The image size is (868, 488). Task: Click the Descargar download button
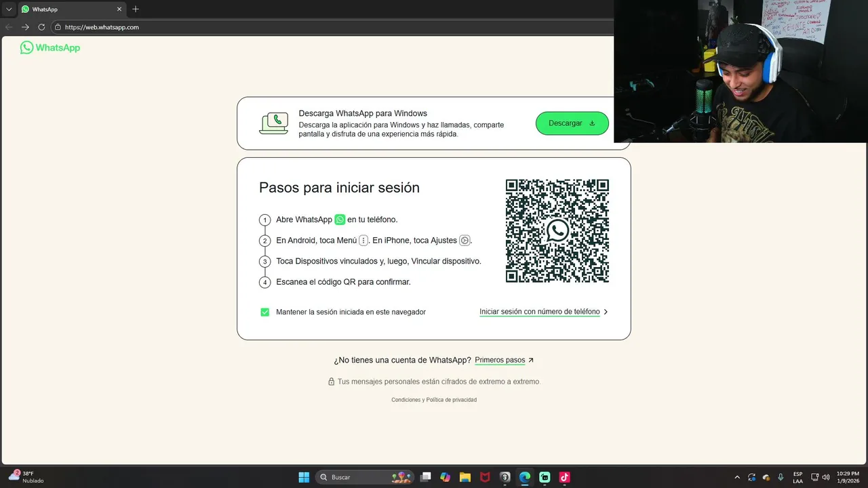pyautogui.click(x=572, y=123)
